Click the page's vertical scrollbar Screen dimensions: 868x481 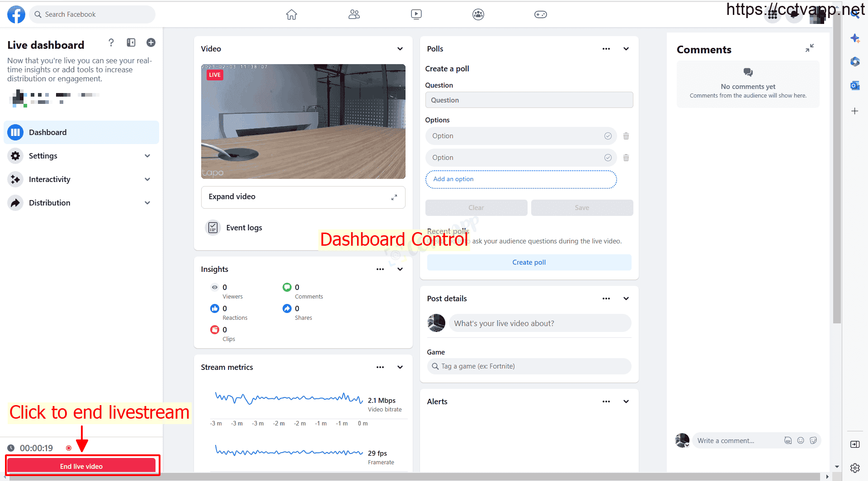pos(837,181)
